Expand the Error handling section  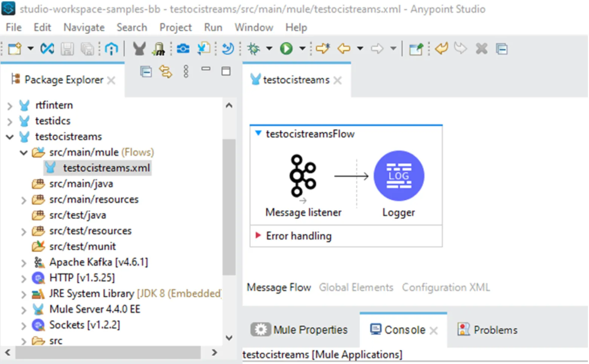tap(258, 236)
